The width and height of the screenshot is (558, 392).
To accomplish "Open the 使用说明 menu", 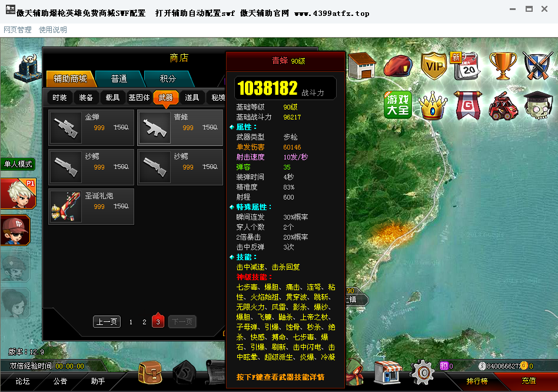I will coord(52,30).
